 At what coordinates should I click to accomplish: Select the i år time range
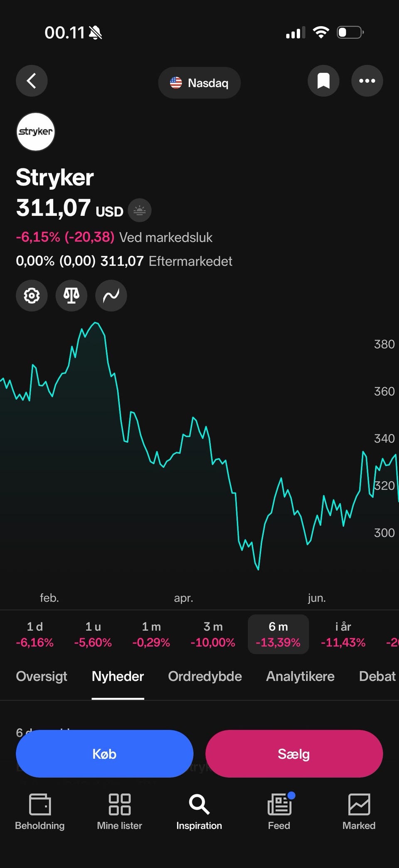(343, 634)
